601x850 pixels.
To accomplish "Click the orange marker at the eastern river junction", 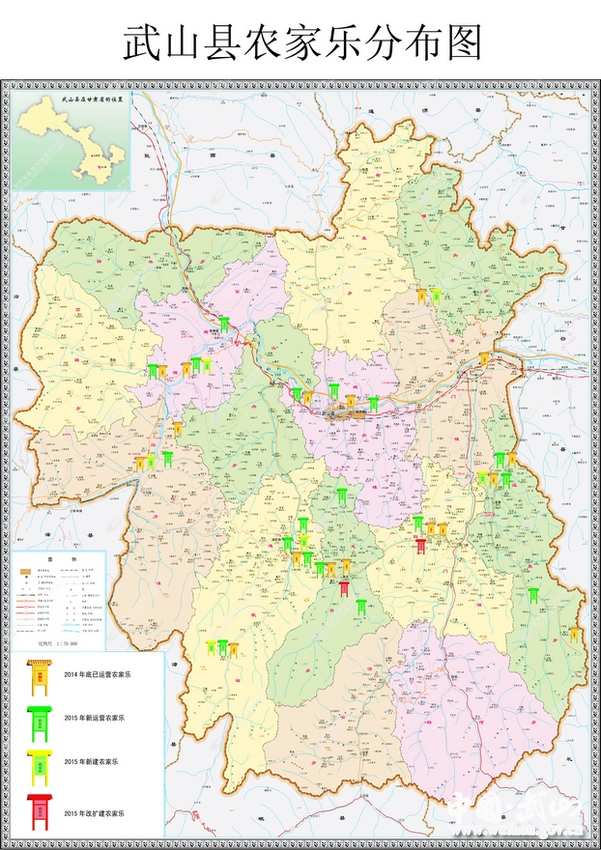I will pyautogui.click(x=484, y=358).
